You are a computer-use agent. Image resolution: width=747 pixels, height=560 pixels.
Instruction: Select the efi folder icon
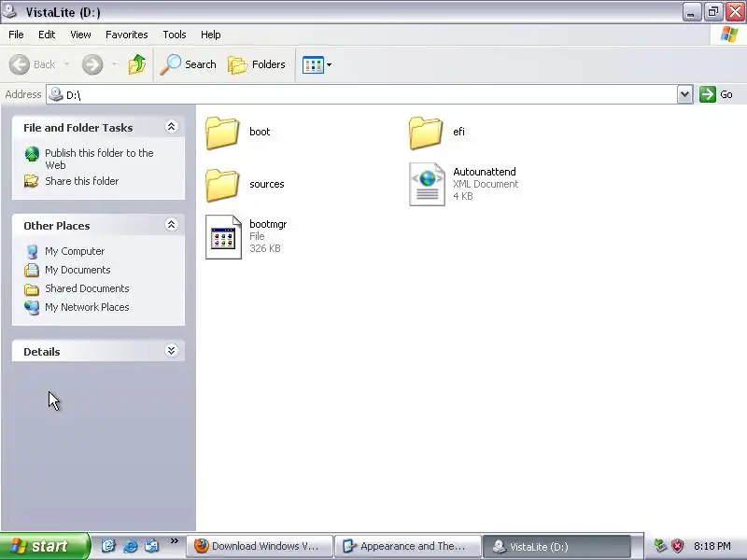(426, 133)
